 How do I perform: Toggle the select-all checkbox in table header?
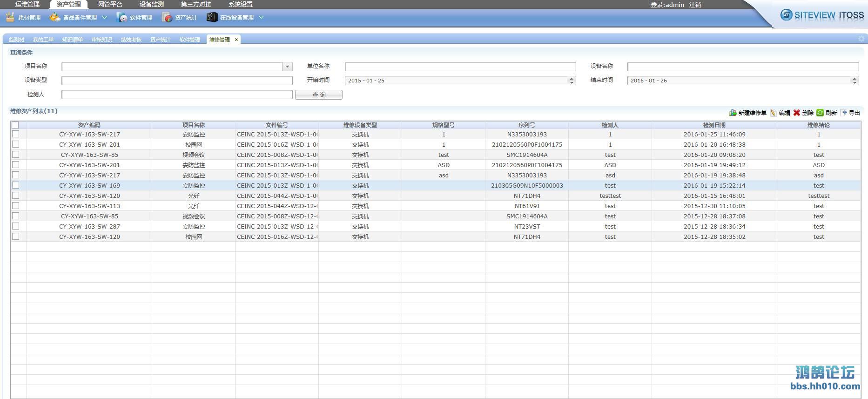point(15,125)
